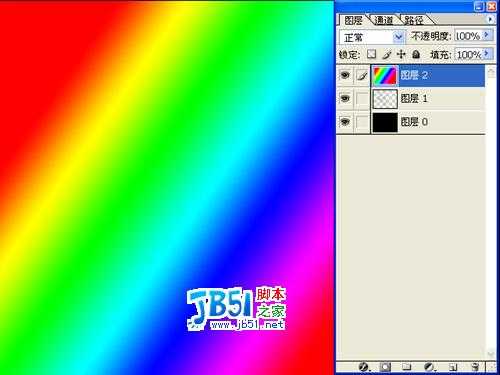Hide 图层 2 with eye icon
The height and width of the screenshot is (375, 500).
tap(345, 75)
